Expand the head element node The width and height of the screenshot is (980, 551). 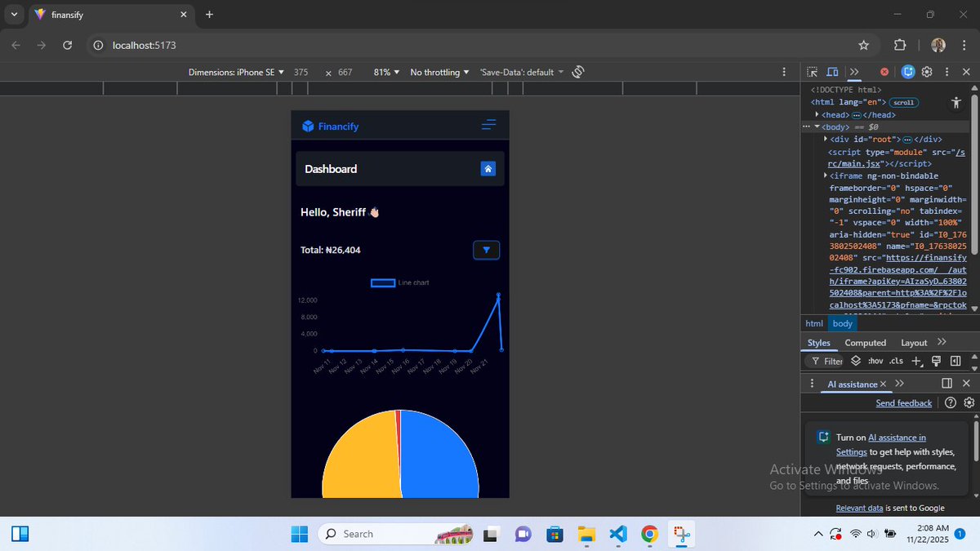click(x=817, y=115)
